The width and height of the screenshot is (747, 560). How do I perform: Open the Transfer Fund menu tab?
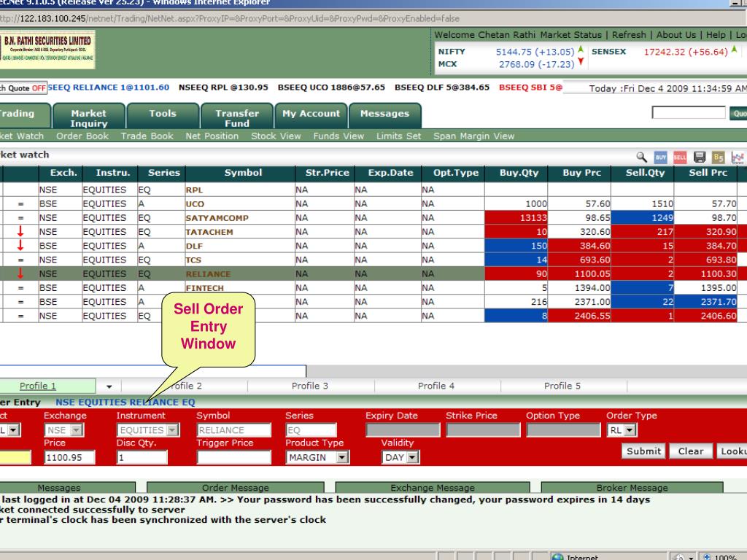coord(237,117)
